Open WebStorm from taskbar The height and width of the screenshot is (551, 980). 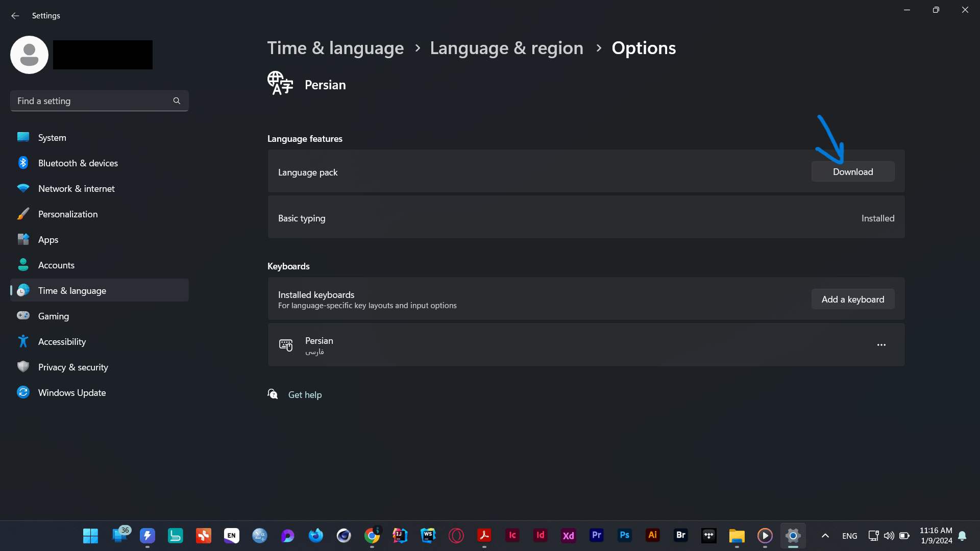(x=428, y=536)
